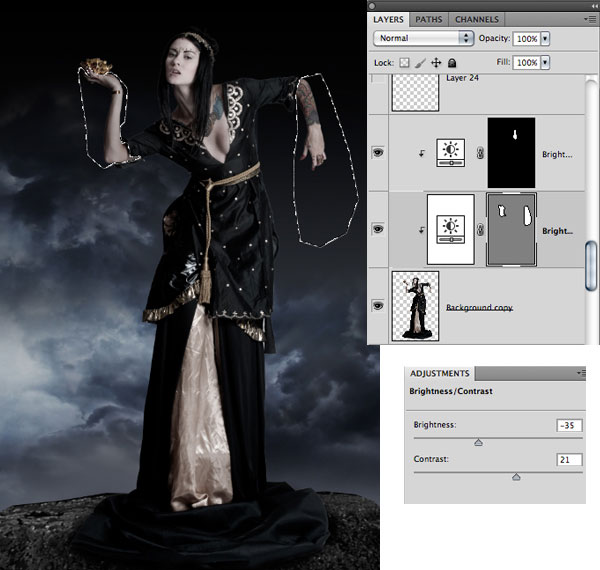Click link icon on upper Brightness layer
This screenshot has width=600, height=570.
pos(478,154)
